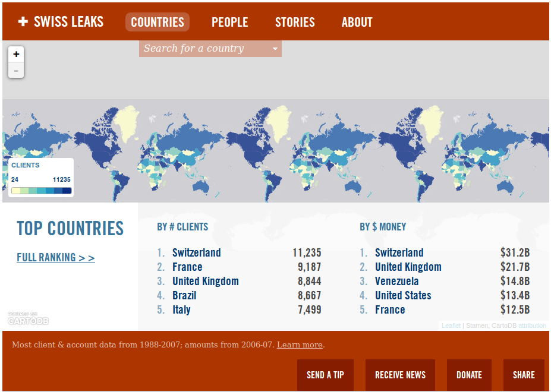Focus the 'Search for a country' field
Screen dimensions: 551x392
[210, 49]
